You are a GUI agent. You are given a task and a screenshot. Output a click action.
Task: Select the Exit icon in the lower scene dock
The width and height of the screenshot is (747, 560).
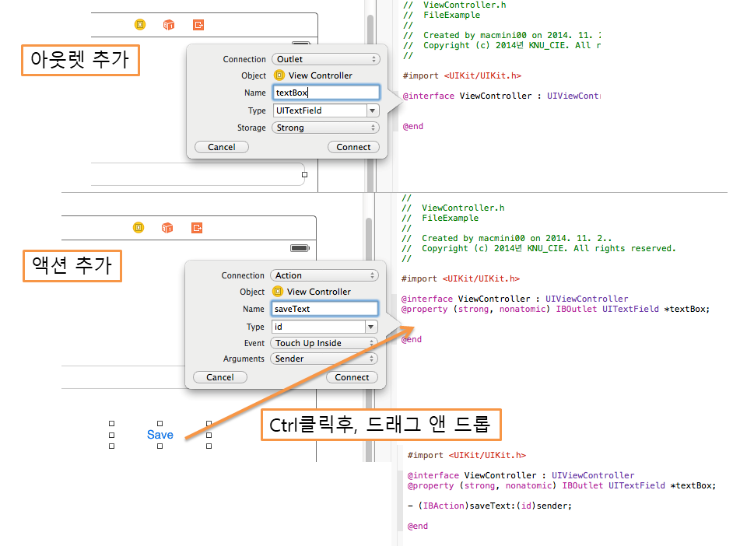pyautogui.click(x=198, y=228)
